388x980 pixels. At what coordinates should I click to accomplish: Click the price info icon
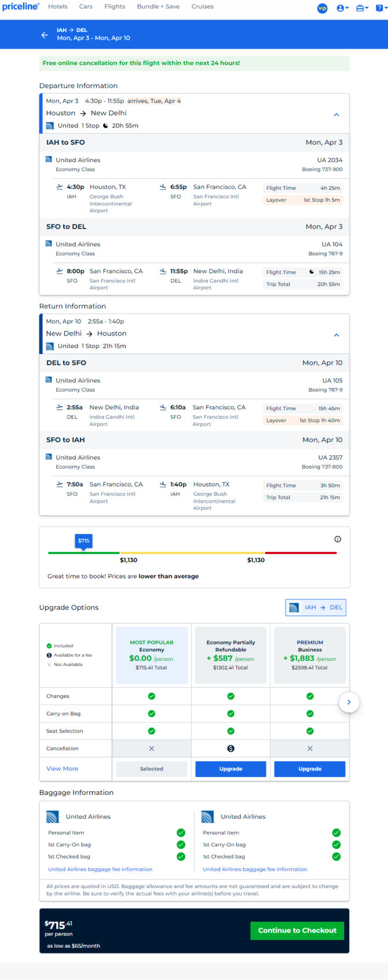pos(338,539)
